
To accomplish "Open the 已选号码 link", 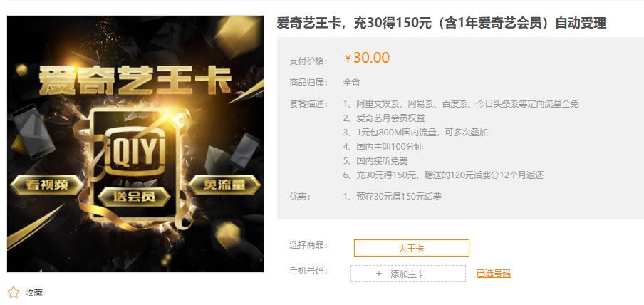I will [493, 274].
